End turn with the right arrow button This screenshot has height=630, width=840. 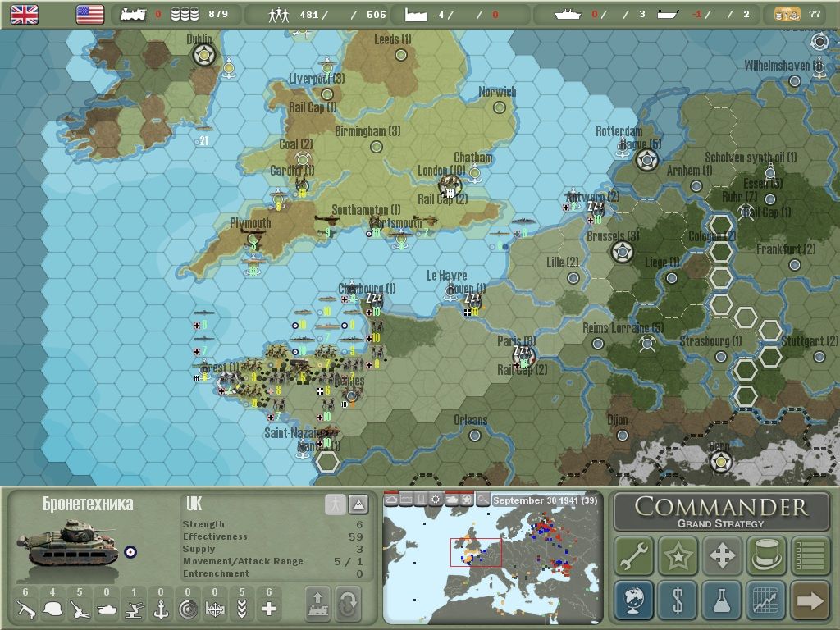[x=810, y=600]
